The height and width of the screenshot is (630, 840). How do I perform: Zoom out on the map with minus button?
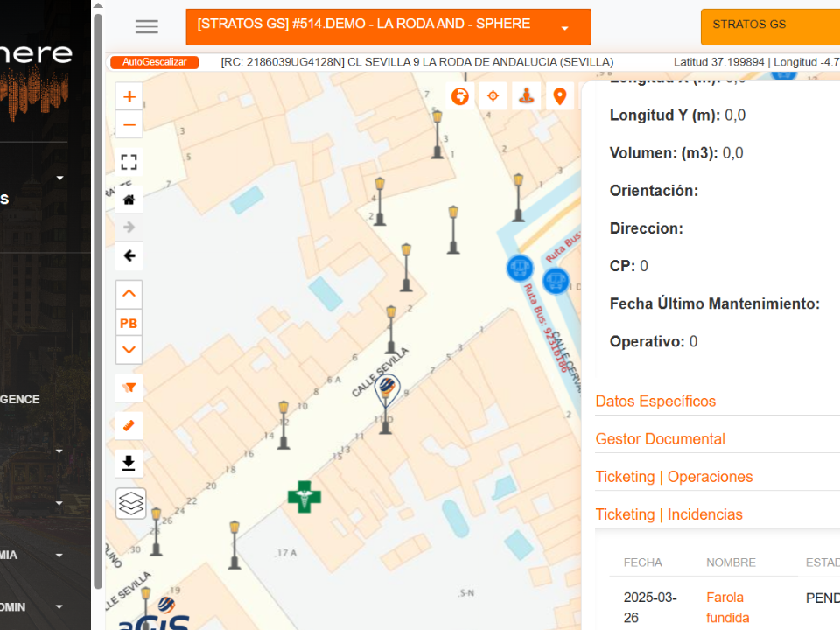click(129, 125)
